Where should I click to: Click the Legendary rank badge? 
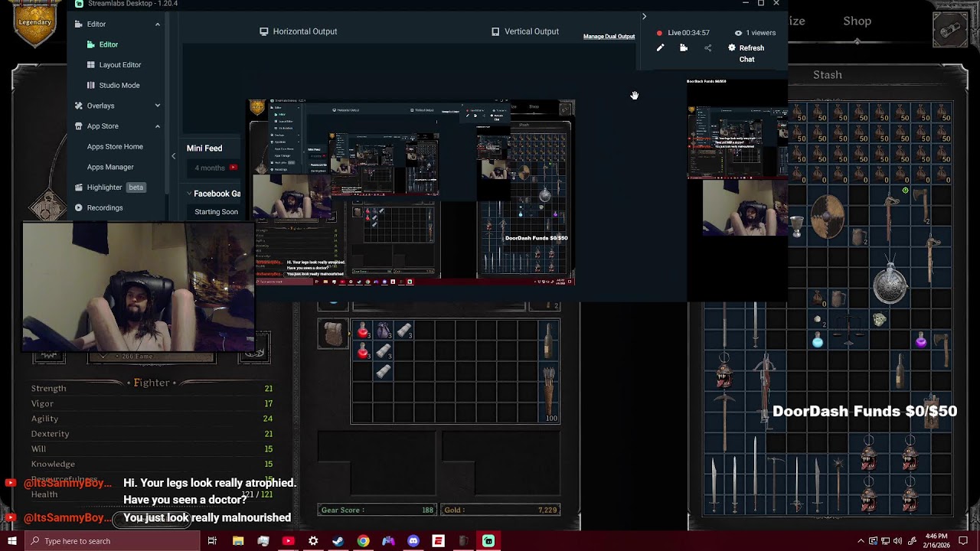[35, 22]
